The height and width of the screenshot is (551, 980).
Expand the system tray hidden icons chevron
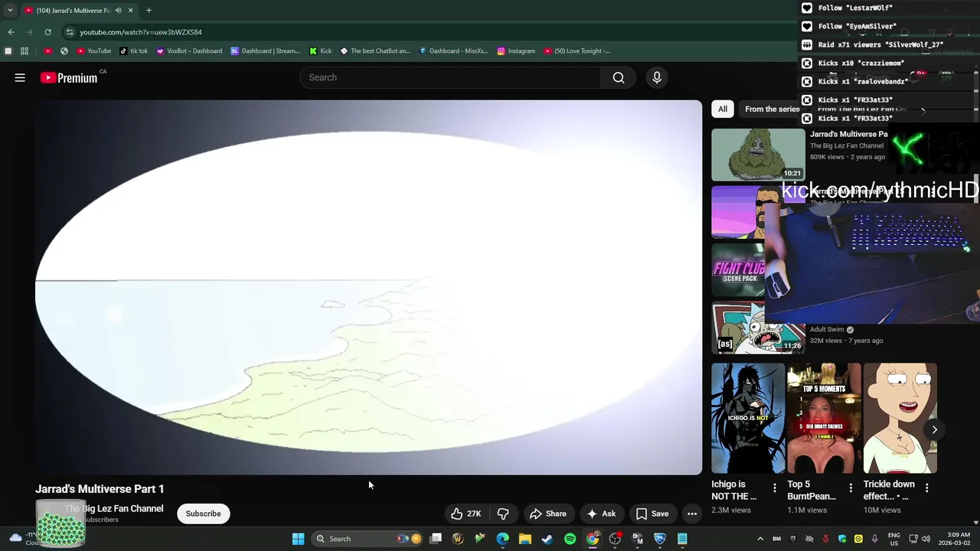click(x=760, y=539)
